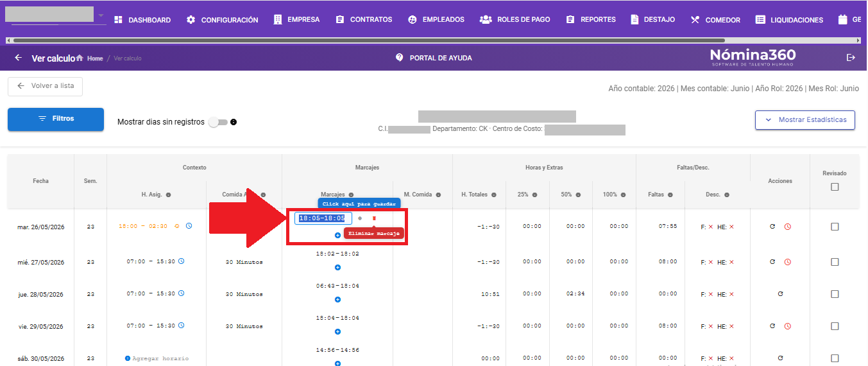Image resolution: width=868 pixels, height=366 pixels.
Task: Open the COMEDOR menu
Action: (x=715, y=20)
